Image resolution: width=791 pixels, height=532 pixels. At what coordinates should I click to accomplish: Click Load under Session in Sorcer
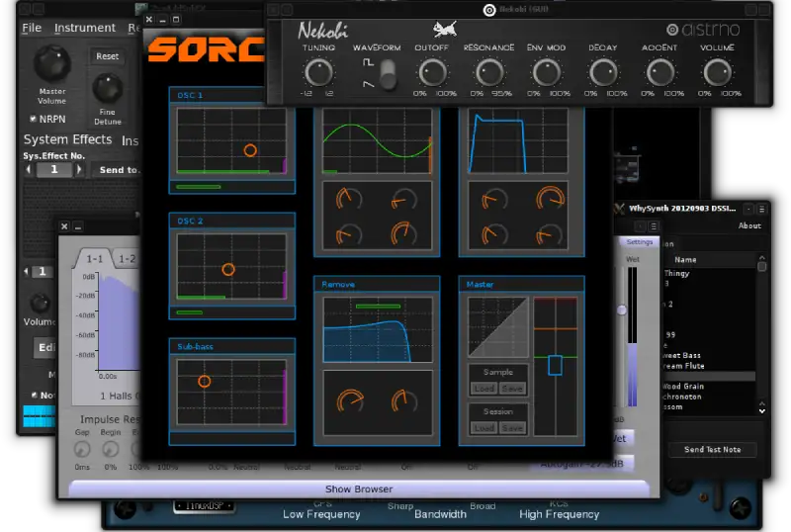point(483,428)
